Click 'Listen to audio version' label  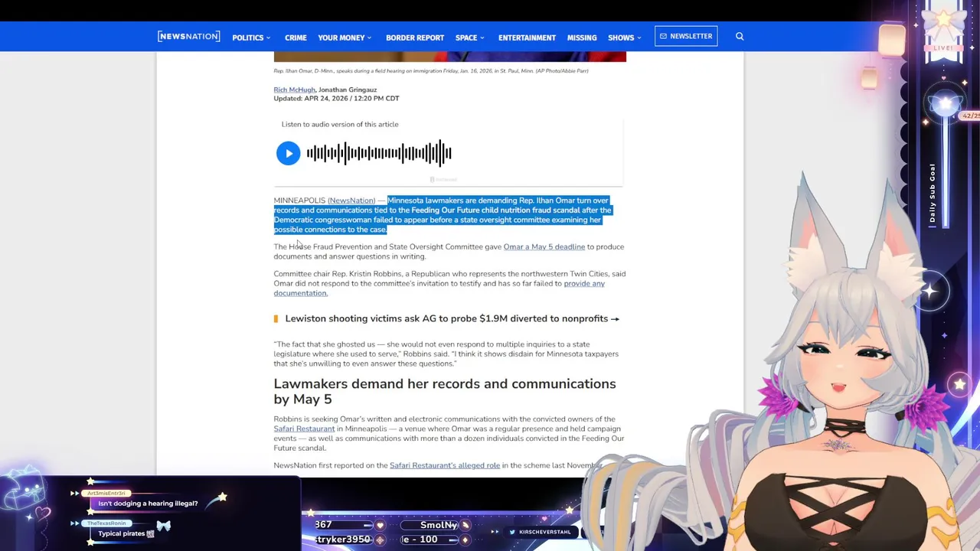[340, 124]
